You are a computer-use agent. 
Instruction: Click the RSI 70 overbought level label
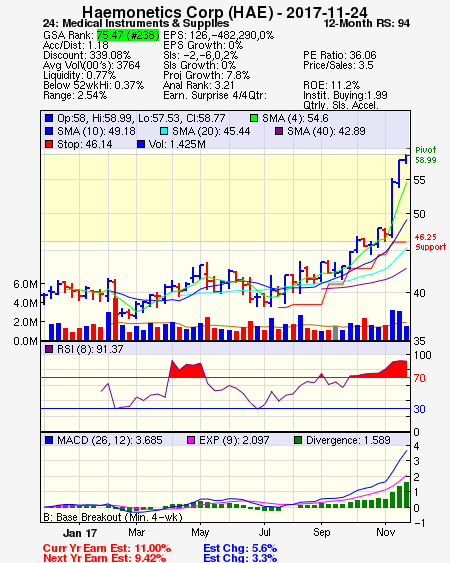pos(419,378)
